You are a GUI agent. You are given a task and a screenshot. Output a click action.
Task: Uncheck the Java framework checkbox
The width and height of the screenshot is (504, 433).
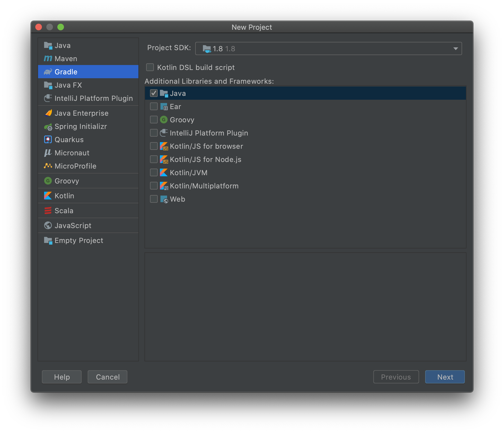(154, 93)
